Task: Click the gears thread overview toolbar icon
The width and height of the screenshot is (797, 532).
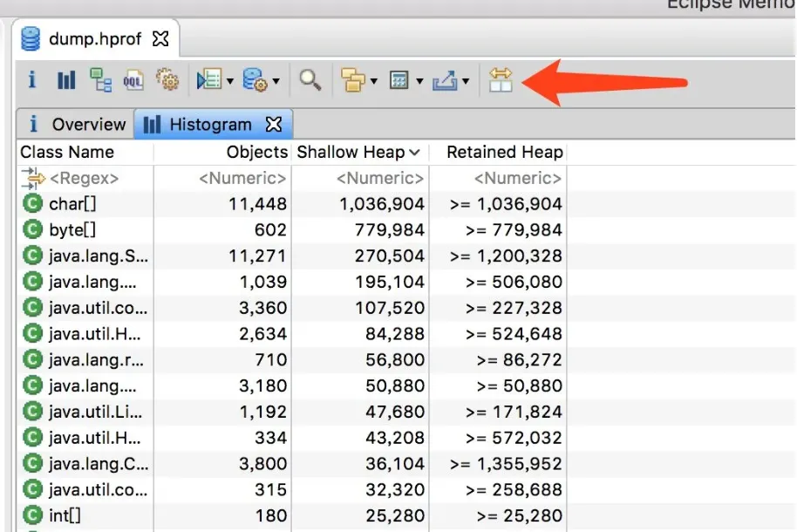Action: [167, 80]
